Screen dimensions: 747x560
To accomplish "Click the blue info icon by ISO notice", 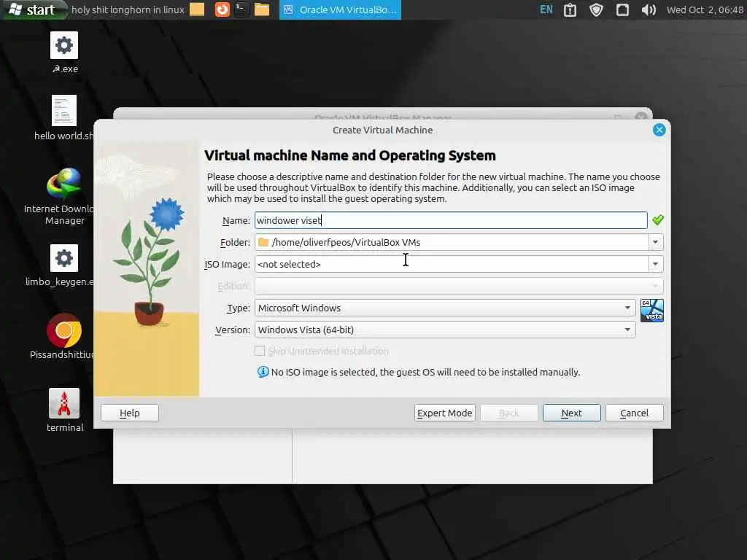I will [x=263, y=372].
